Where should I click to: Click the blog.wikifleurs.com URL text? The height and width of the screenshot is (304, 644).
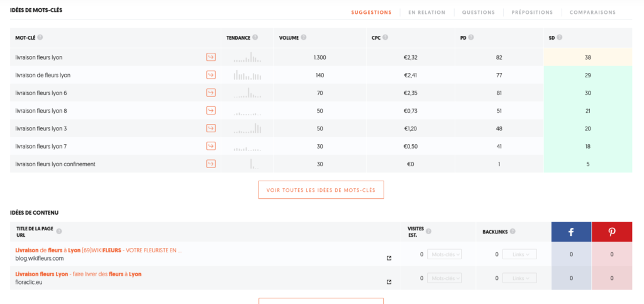click(40, 259)
